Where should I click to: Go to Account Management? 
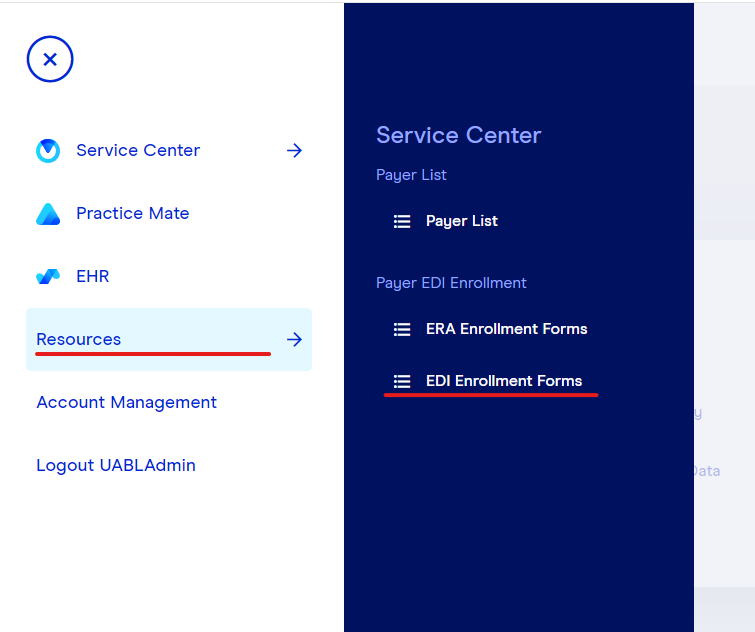click(127, 402)
